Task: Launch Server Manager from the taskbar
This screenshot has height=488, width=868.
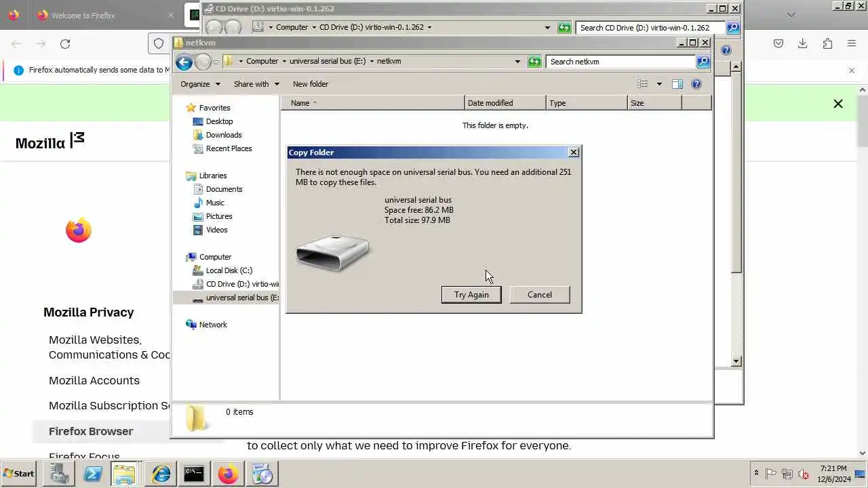Action: point(59,474)
